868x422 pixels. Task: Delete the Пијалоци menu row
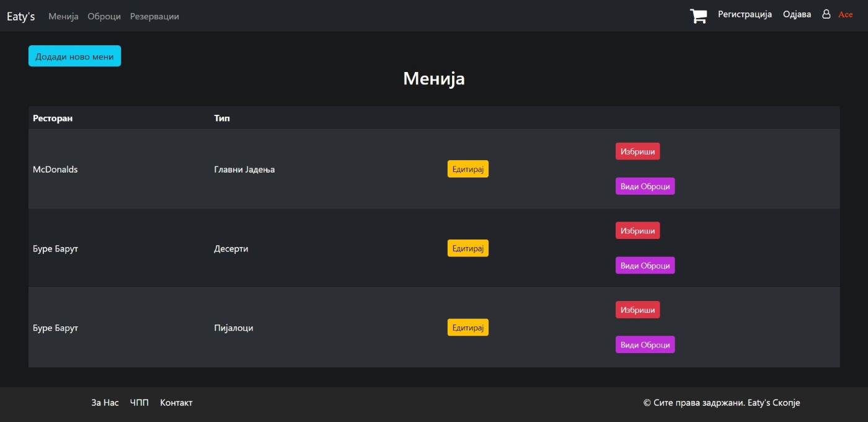(x=637, y=310)
